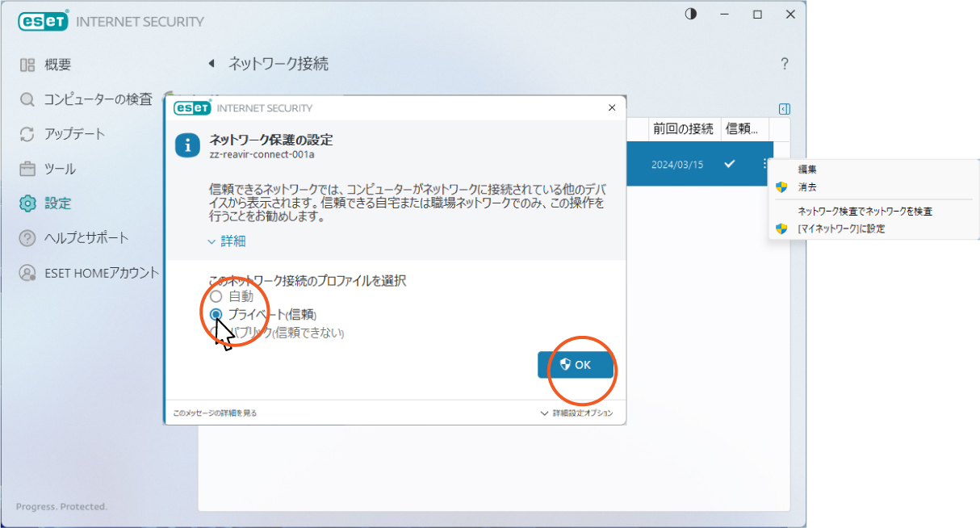Open Help and Support (ヘルプとサポート)
The width and height of the screenshot is (980, 528).
(x=27, y=238)
